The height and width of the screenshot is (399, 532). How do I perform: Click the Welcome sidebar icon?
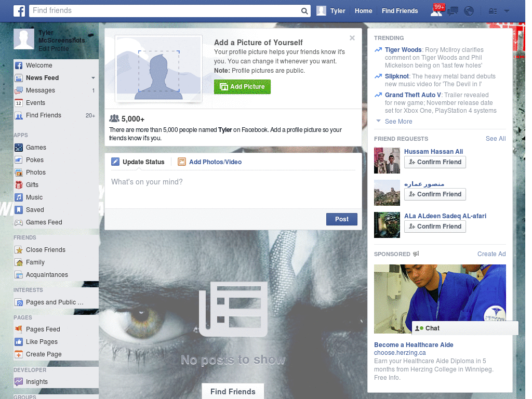[19, 65]
